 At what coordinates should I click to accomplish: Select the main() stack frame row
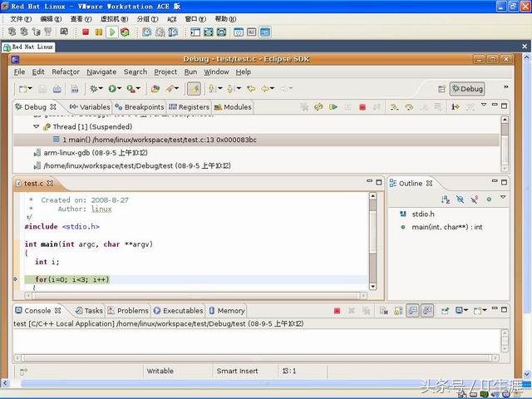(256, 140)
